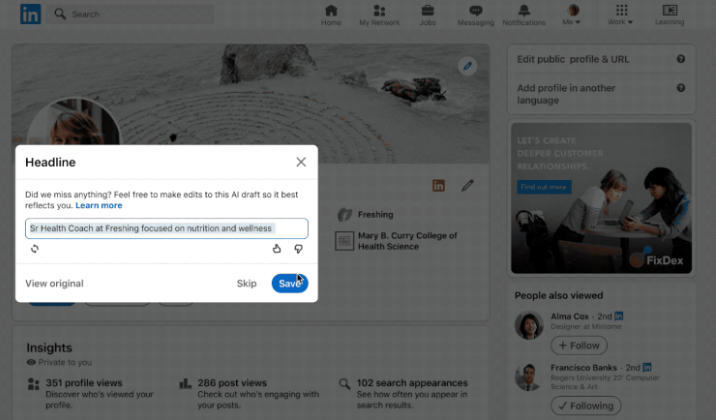Give thumbs up on AI draft
716x420 pixels.
(x=277, y=249)
